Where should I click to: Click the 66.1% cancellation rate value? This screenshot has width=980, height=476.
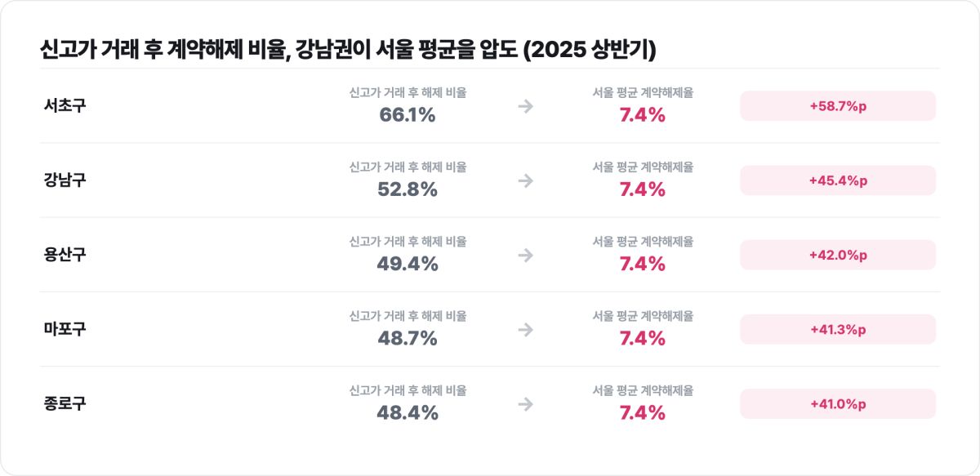click(408, 115)
